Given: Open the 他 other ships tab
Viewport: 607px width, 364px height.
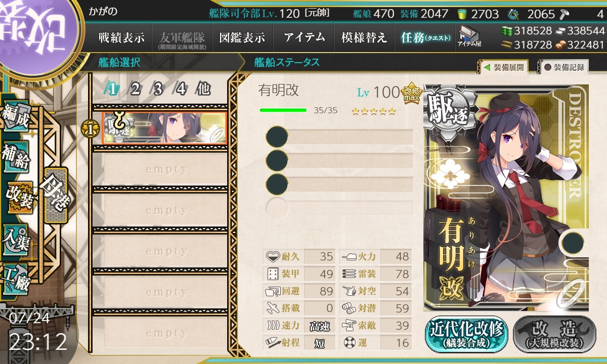Looking at the screenshot, I should click(203, 89).
